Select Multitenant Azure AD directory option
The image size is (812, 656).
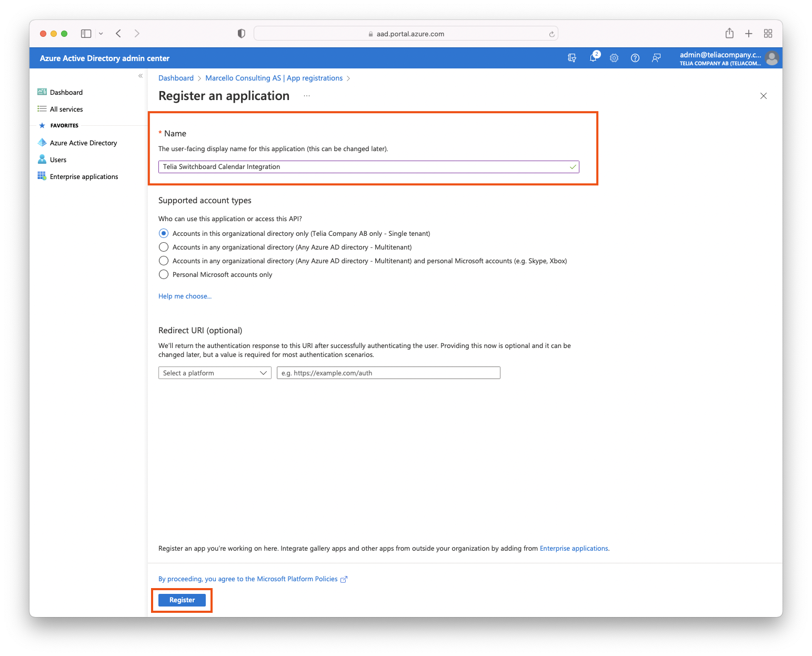click(x=164, y=247)
